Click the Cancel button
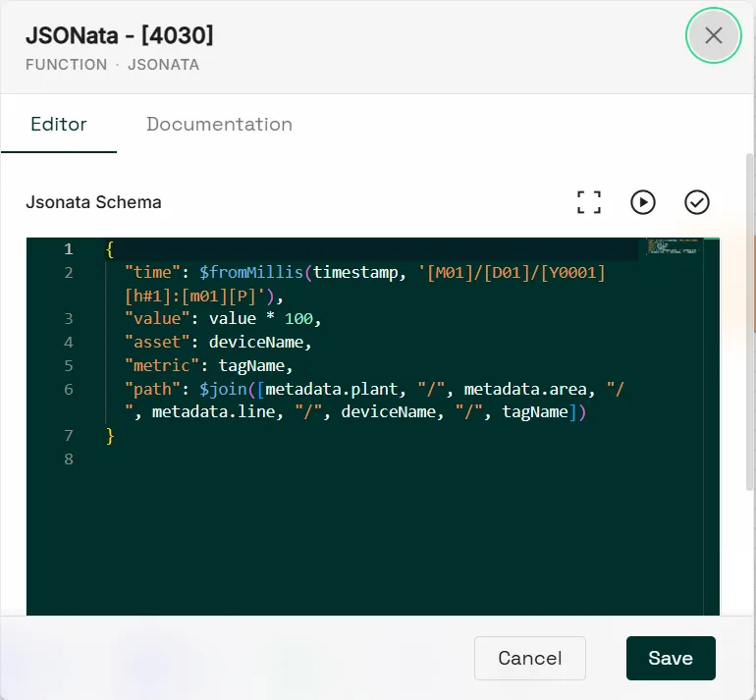 pyautogui.click(x=530, y=658)
